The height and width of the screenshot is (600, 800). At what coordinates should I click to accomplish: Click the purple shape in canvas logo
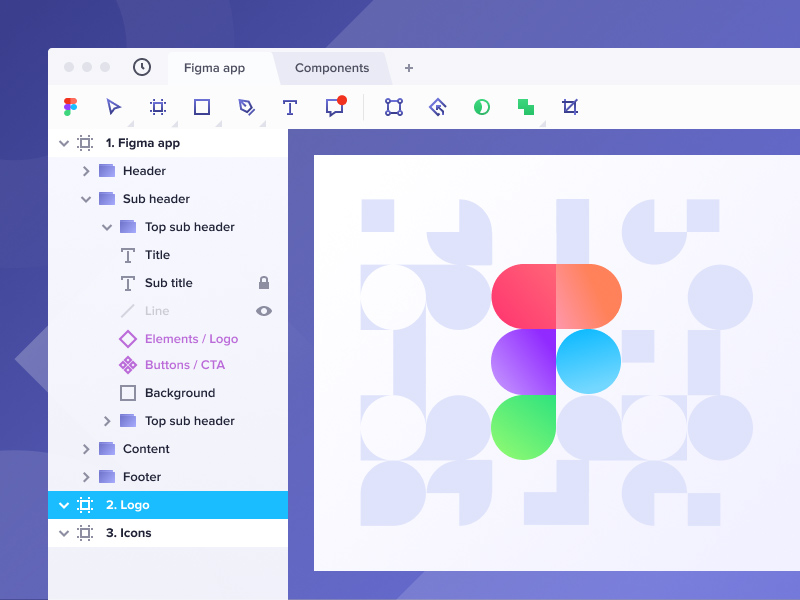pos(523,362)
